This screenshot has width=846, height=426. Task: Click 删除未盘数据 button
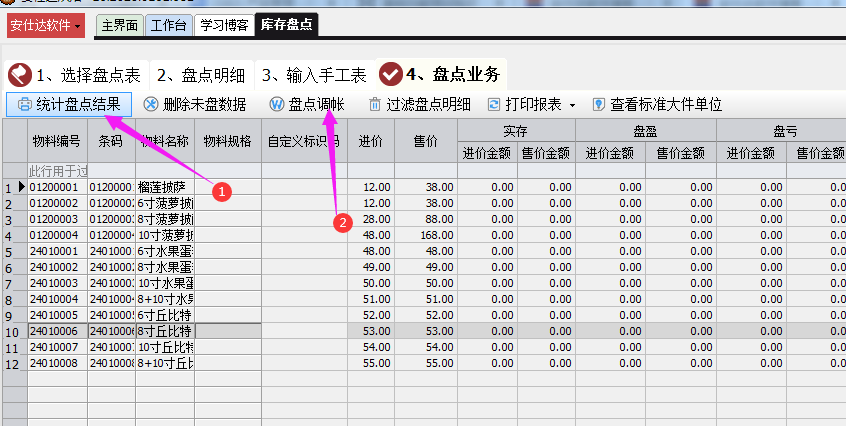[x=195, y=104]
